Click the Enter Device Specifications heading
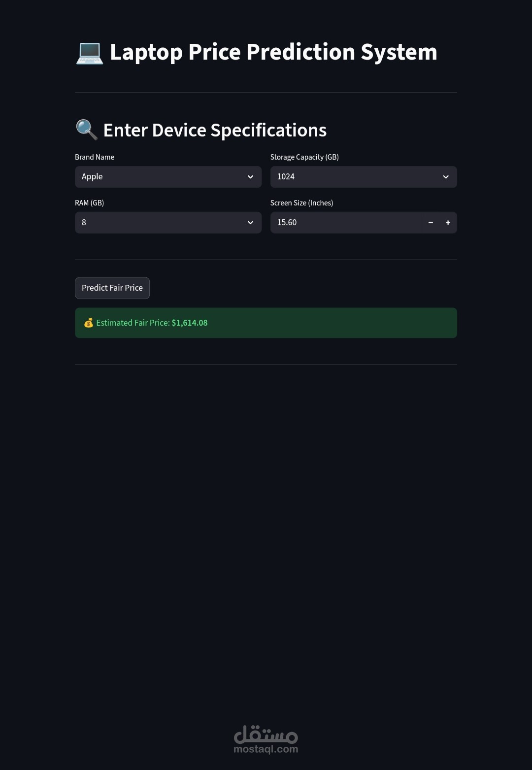This screenshot has height=770, width=532. click(x=215, y=130)
